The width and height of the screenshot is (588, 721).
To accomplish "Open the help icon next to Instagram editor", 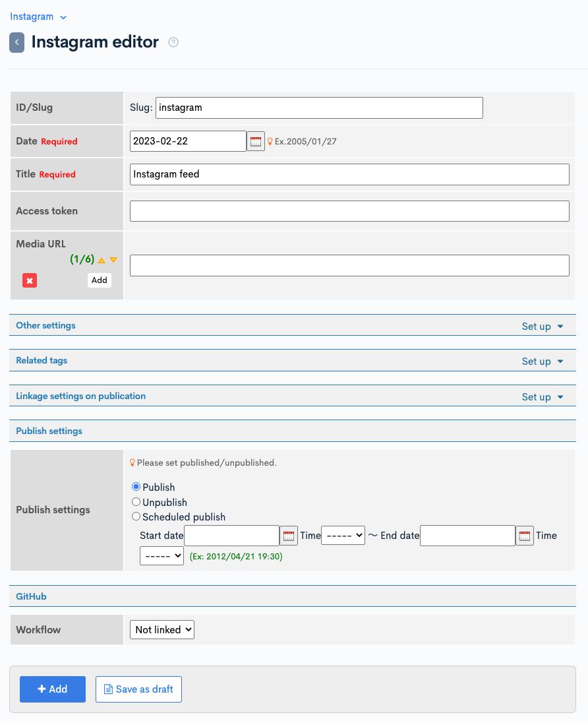I will click(x=173, y=42).
